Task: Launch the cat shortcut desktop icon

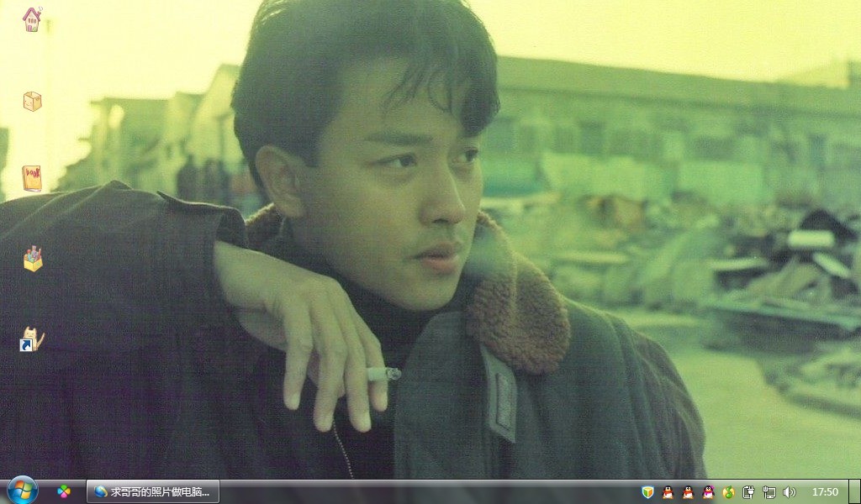Action: click(32, 339)
